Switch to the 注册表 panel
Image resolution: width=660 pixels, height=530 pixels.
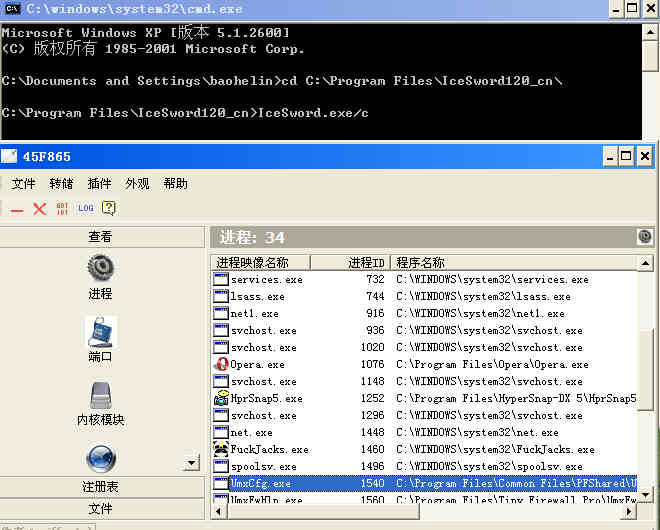coord(102,487)
